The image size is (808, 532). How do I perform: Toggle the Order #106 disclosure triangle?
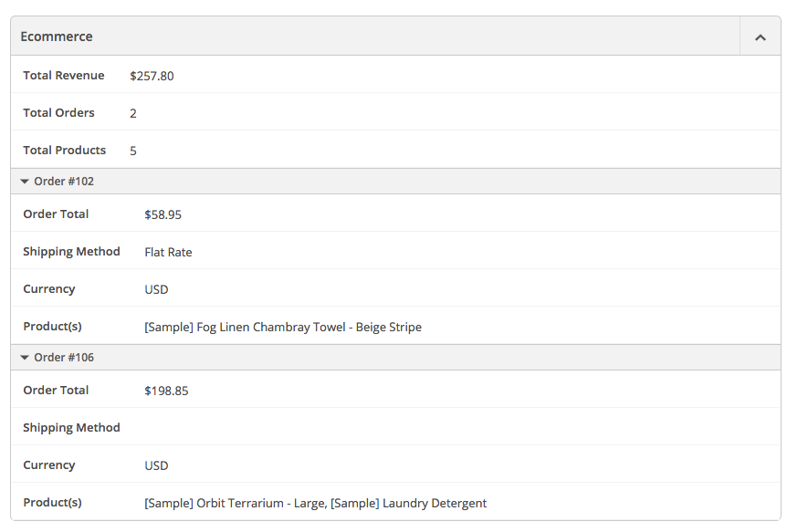click(x=25, y=357)
